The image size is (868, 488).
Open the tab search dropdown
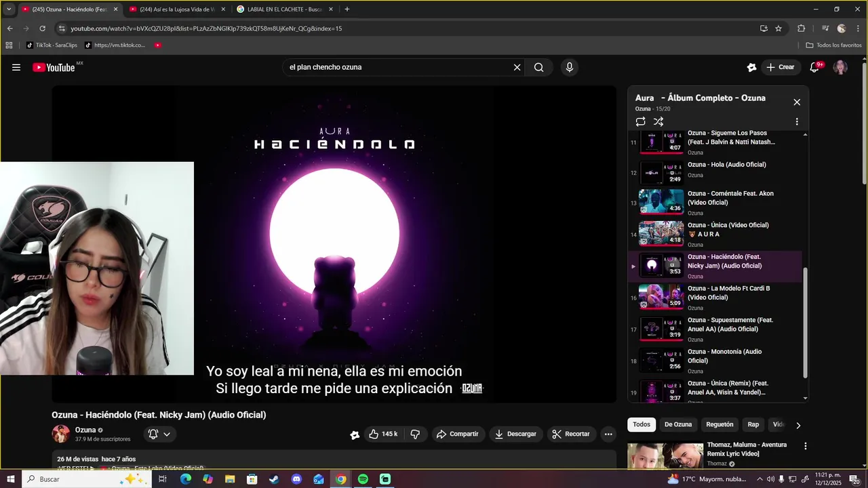click(9, 9)
